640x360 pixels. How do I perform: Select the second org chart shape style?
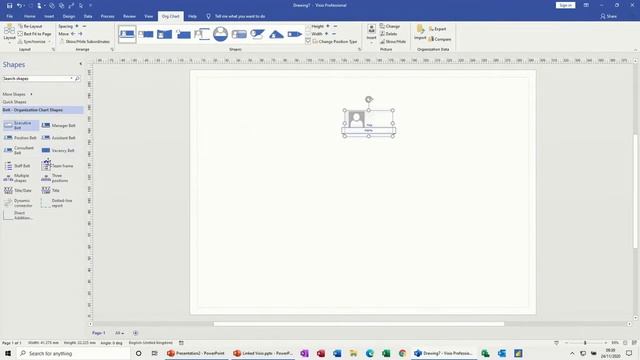click(x=146, y=34)
